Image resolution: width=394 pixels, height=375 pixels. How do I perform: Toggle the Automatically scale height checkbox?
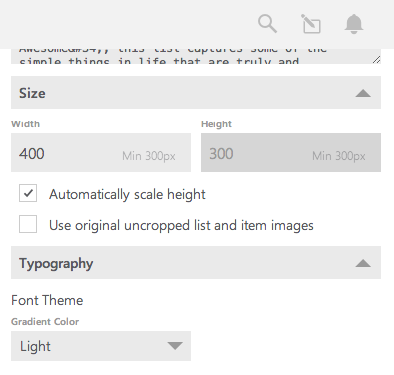tap(28, 193)
